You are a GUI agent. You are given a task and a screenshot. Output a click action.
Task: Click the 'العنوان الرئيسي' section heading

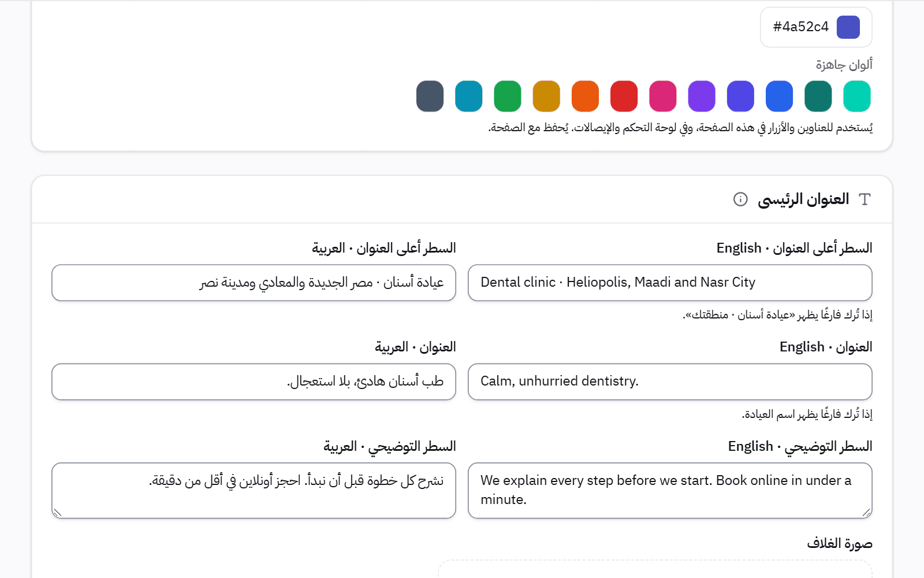click(803, 199)
